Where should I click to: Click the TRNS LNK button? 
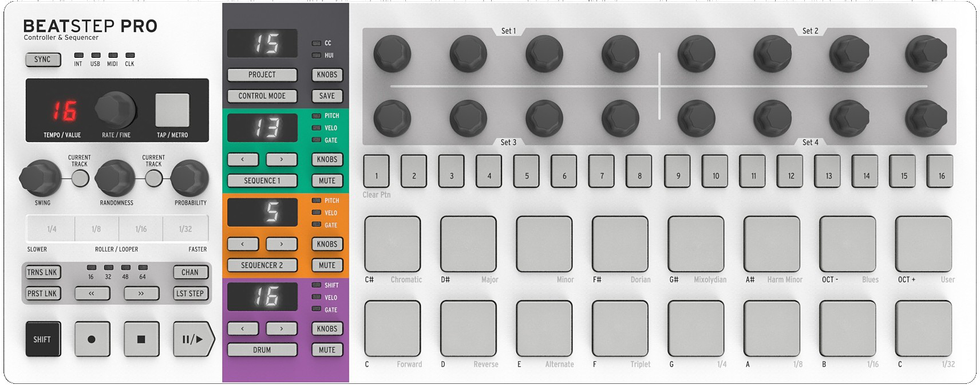point(42,272)
